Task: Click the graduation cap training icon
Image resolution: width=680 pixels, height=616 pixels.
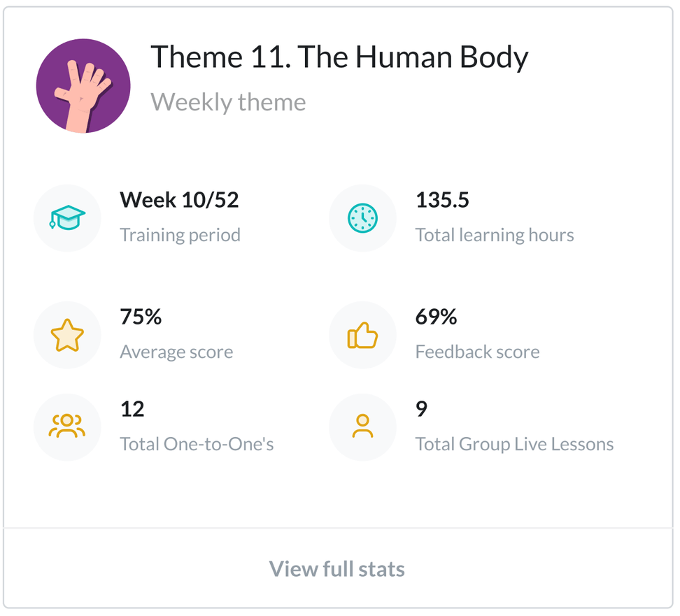Action: tap(67, 218)
